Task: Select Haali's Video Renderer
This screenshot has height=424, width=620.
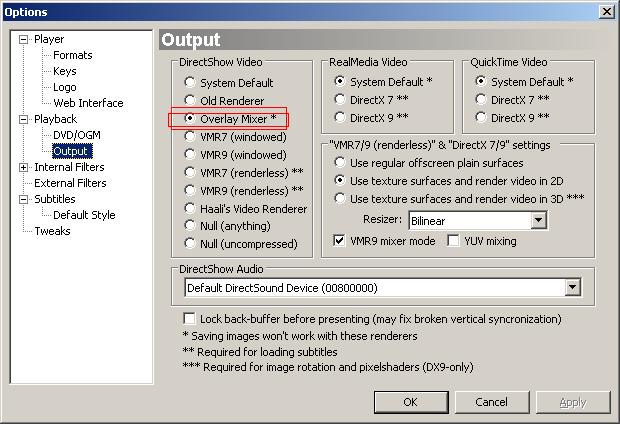Action: tap(246, 208)
